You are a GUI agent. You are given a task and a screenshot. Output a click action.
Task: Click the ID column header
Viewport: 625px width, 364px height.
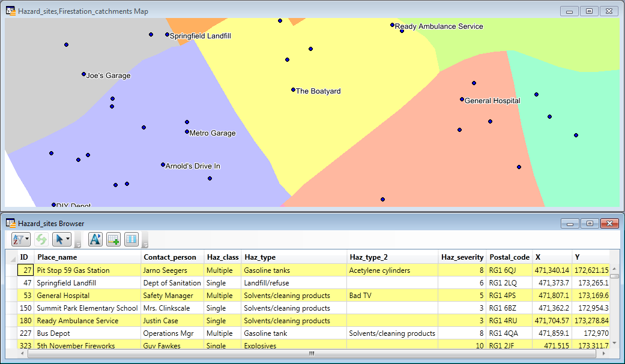click(x=25, y=257)
